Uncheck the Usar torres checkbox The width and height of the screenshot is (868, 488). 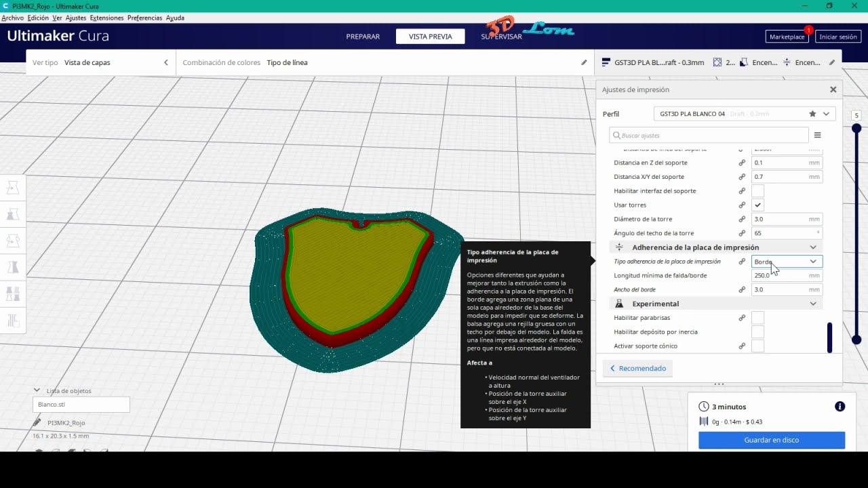tap(758, 205)
